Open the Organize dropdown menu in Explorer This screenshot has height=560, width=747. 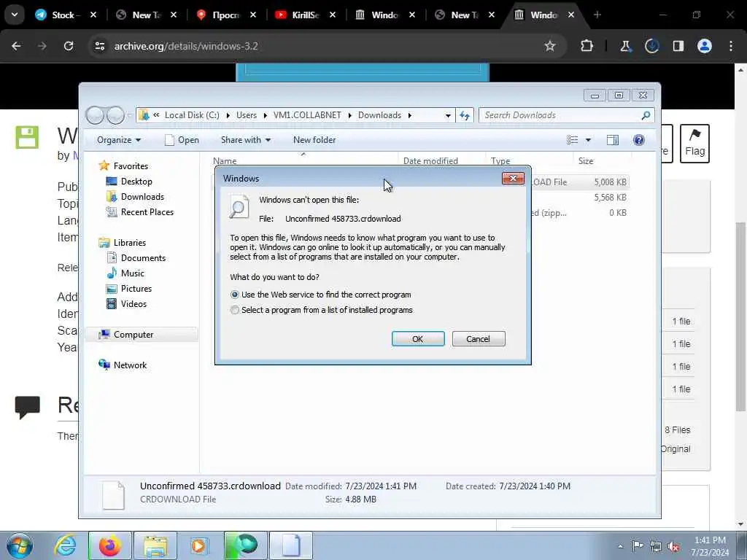pyautogui.click(x=119, y=140)
